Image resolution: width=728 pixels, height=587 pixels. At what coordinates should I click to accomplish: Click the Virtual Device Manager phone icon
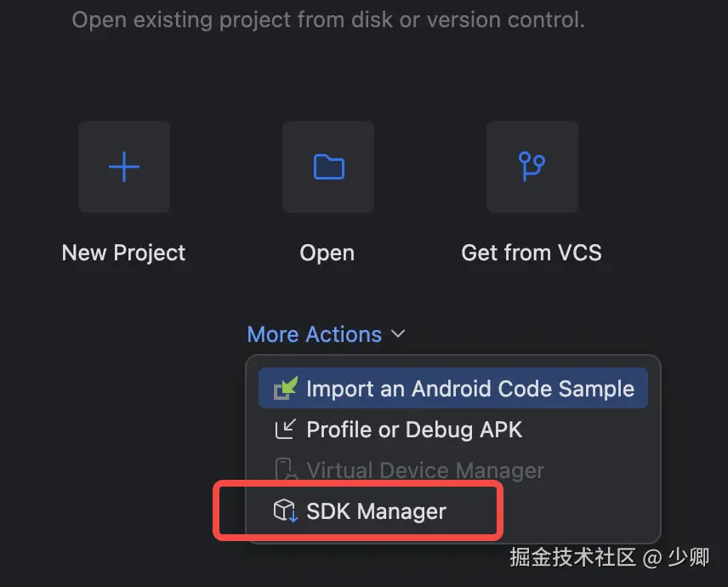(285, 470)
